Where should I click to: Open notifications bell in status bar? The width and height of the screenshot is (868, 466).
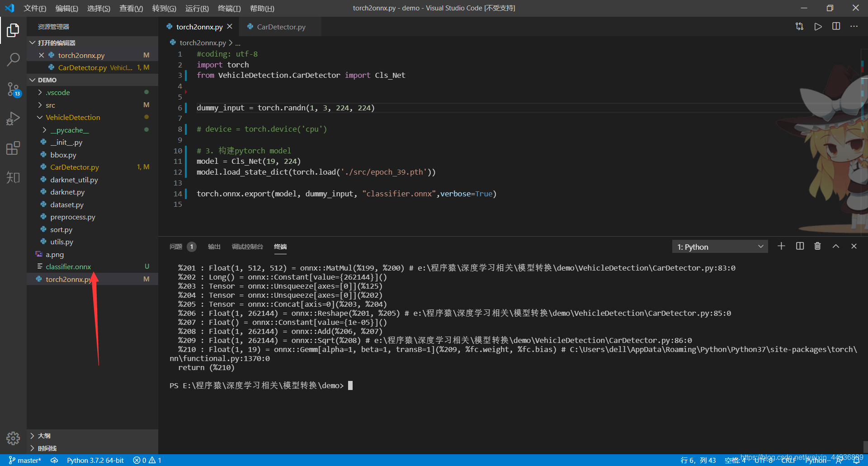tap(856, 460)
